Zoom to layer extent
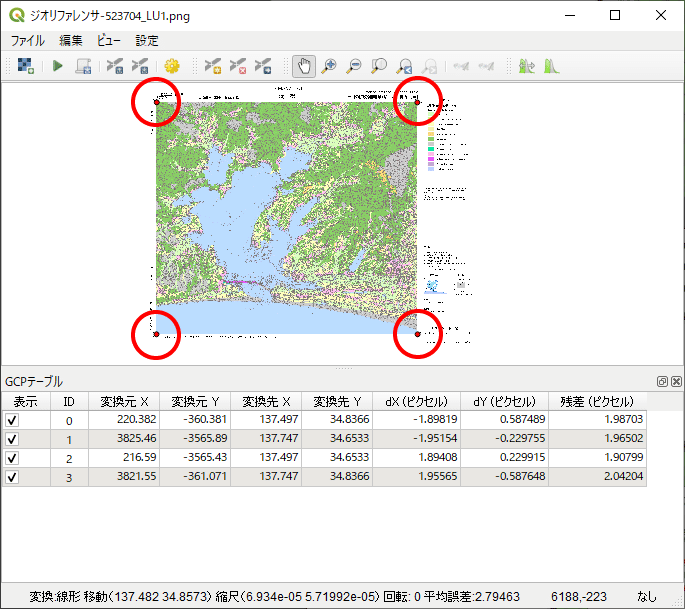This screenshot has height=609, width=685. [x=379, y=66]
